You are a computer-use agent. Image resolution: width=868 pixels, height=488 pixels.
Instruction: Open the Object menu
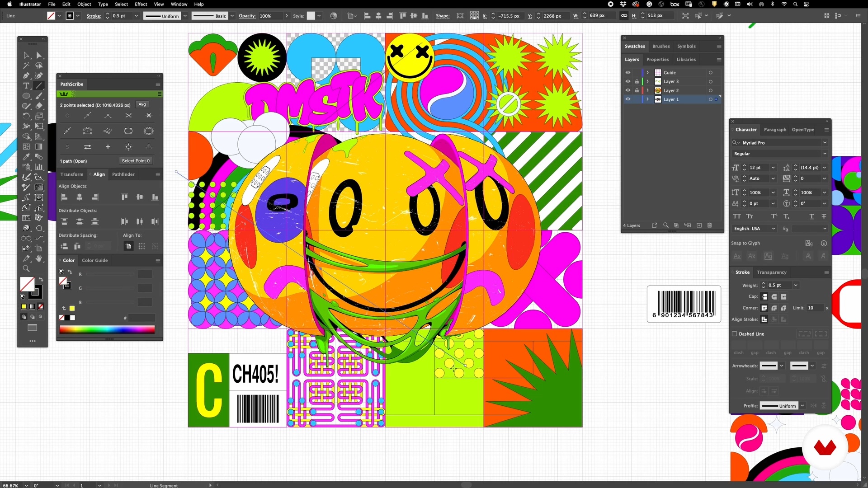(84, 4)
